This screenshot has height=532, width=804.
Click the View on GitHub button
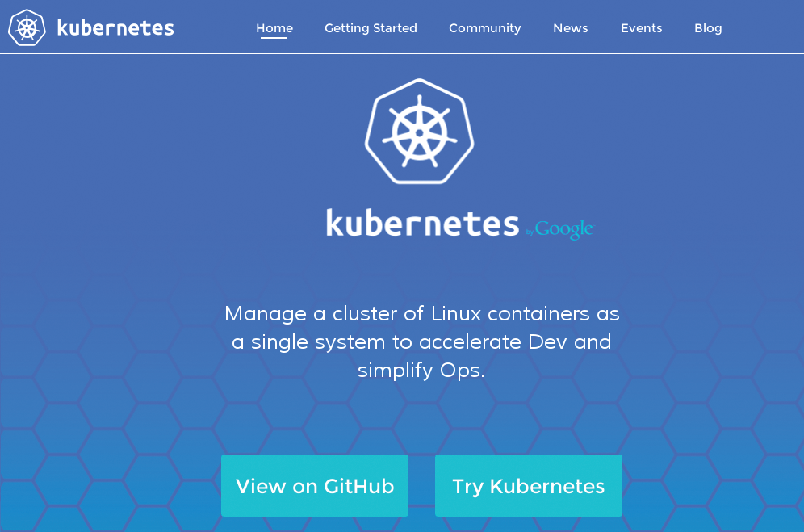pos(314,485)
